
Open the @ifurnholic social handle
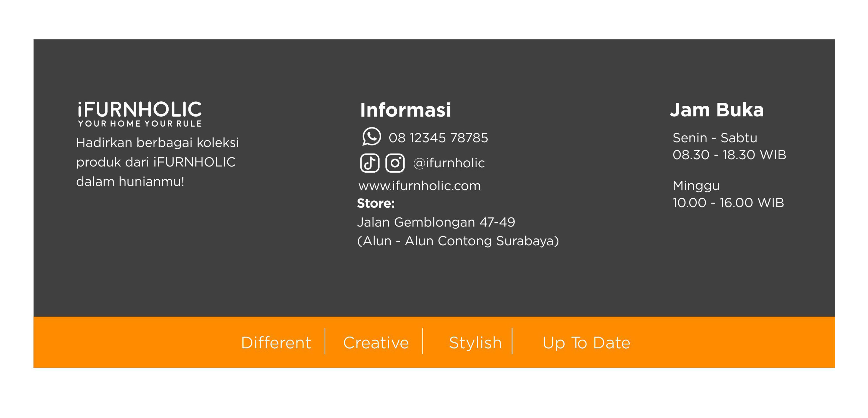pos(449,163)
